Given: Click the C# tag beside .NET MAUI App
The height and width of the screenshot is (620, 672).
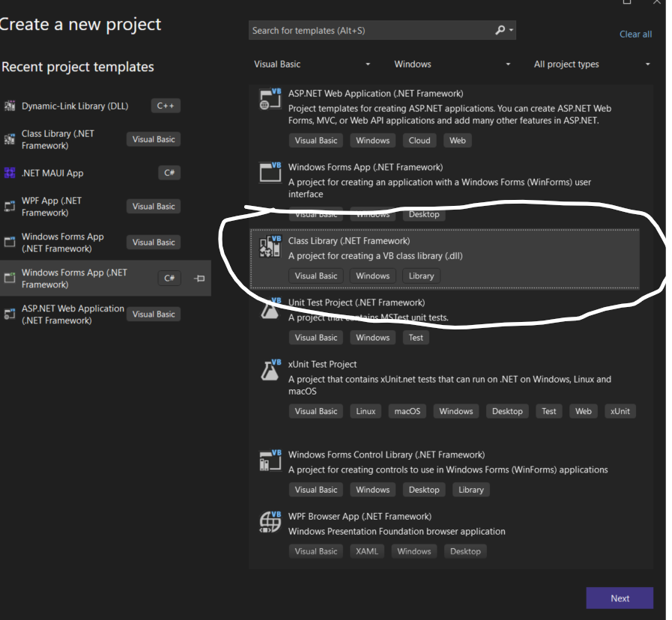Looking at the screenshot, I should click(x=169, y=173).
